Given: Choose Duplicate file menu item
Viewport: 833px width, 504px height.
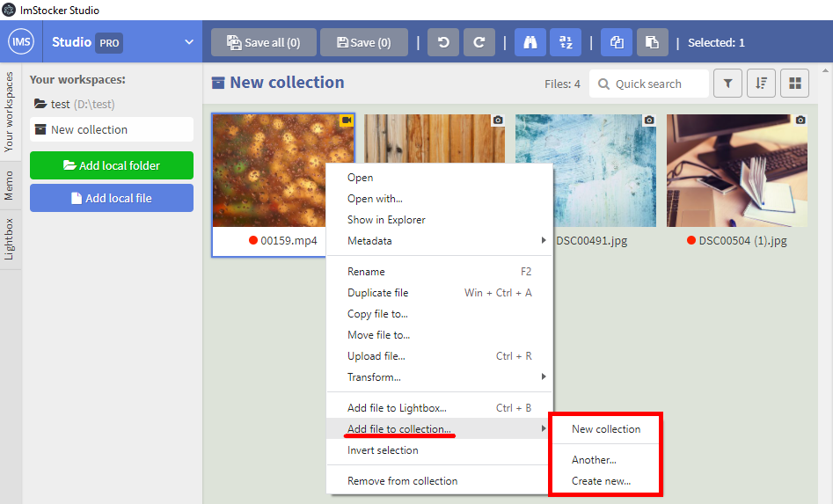Looking at the screenshot, I should click(439, 293).
